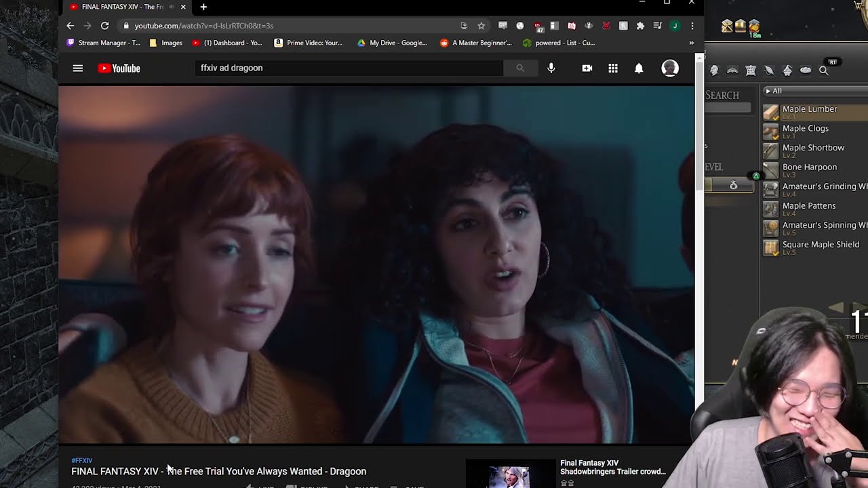
Task: Select the Maple Pattens recipe
Action: coord(815,209)
